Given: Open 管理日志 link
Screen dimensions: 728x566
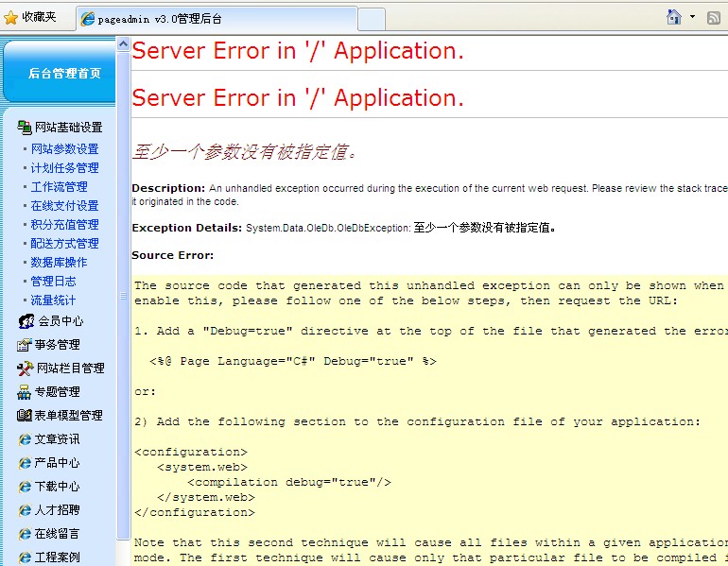Looking at the screenshot, I should [53, 282].
